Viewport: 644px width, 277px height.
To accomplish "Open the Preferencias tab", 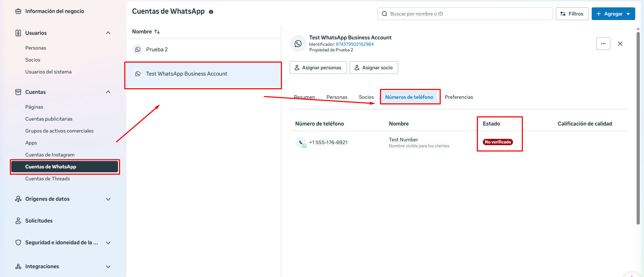I will 459,97.
